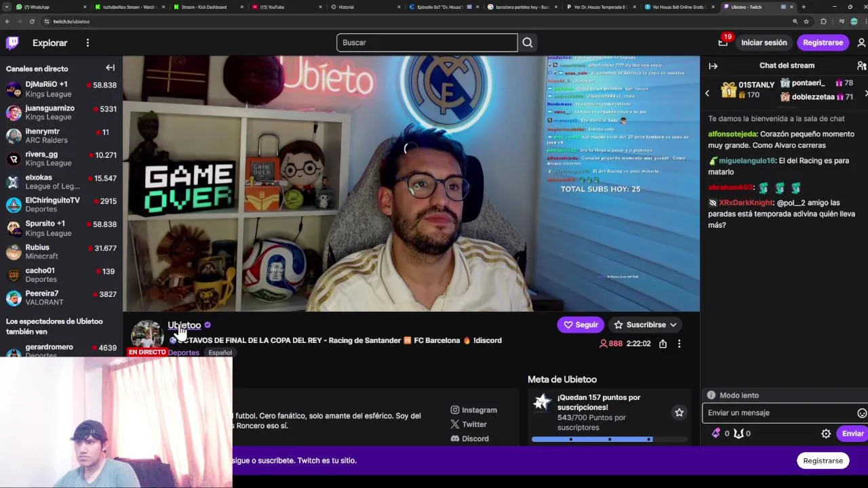
Task: Click the Bits icon below chat box
Action: click(x=715, y=433)
